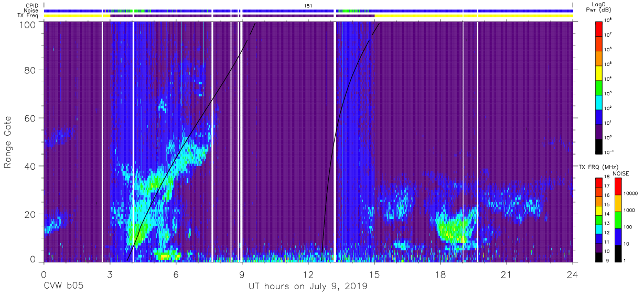Click the x-axis tick label '15'
Screen dimensions: 644x297
(374, 274)
